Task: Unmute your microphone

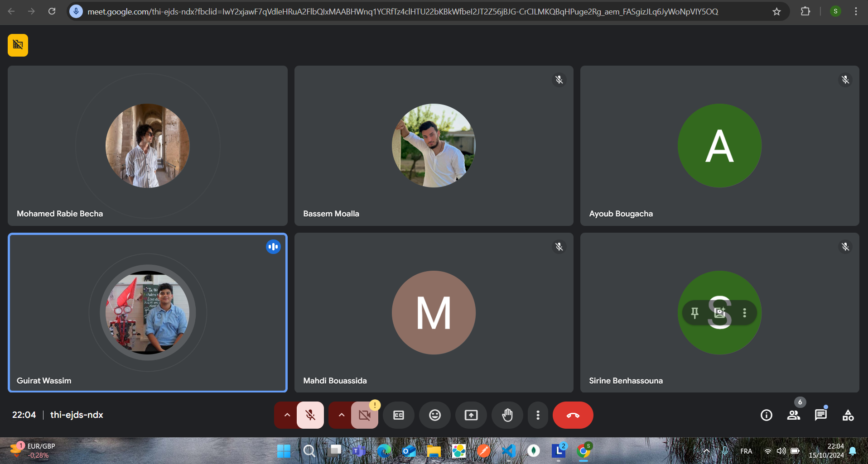Action: point(310,415)
